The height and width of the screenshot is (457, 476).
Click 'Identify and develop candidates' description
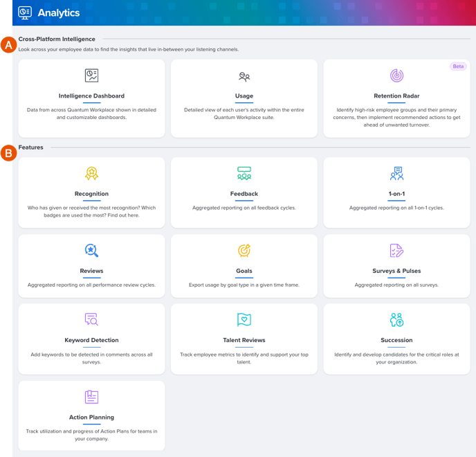(396, 358)
